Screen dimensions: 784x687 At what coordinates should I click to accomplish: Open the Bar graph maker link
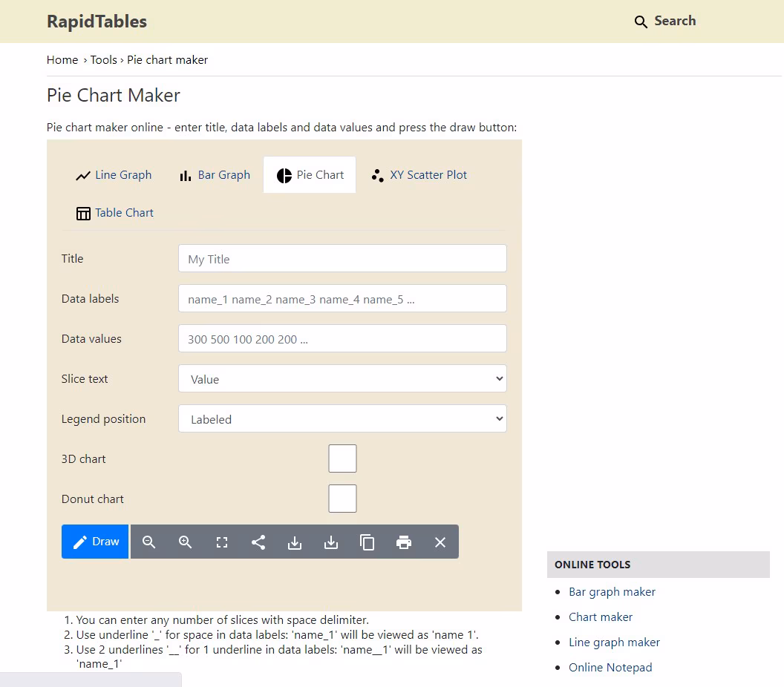click(x=612, y=592)
